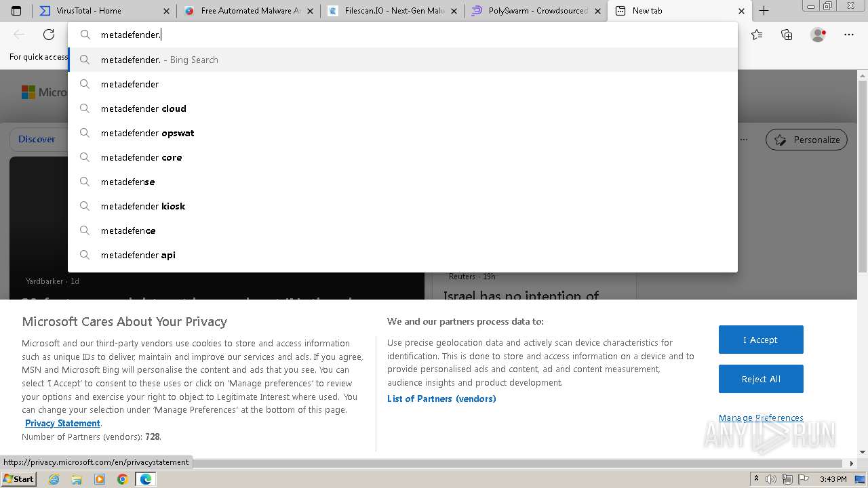The height and width of the screenshot is (488, 868).
Task: Switch to the Filescan.IO tab
Action: (392, 11)
